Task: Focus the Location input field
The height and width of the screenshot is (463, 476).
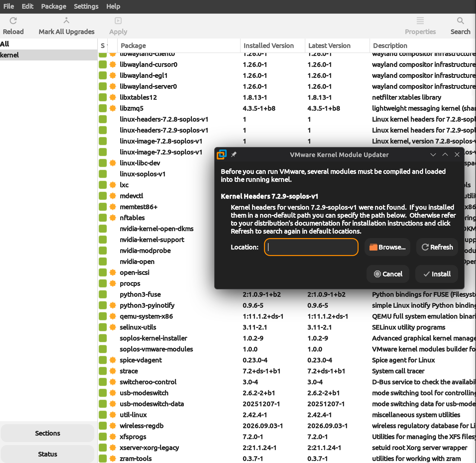Action: [311, 247]
